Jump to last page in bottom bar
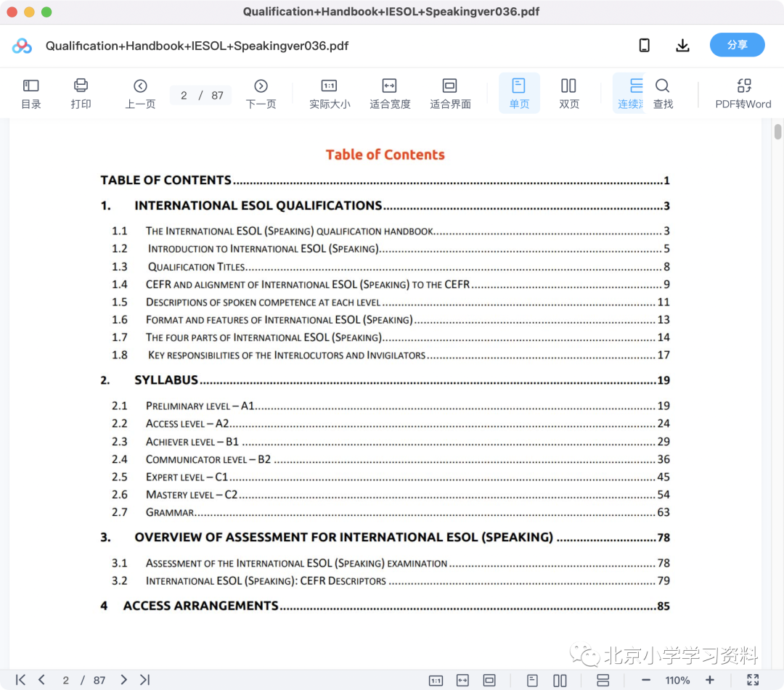784x690 pixels. click(145, 680)
